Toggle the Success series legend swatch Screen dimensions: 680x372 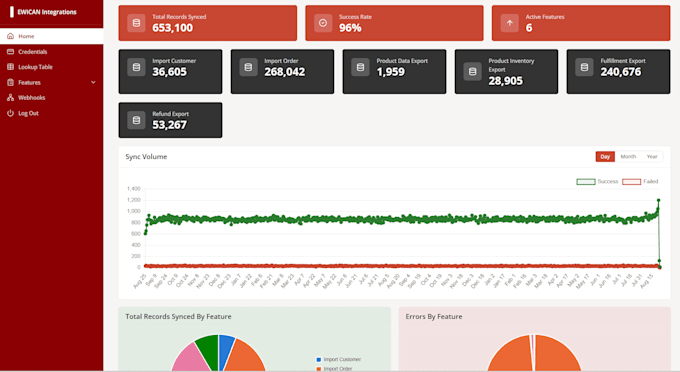pos(585,182)
